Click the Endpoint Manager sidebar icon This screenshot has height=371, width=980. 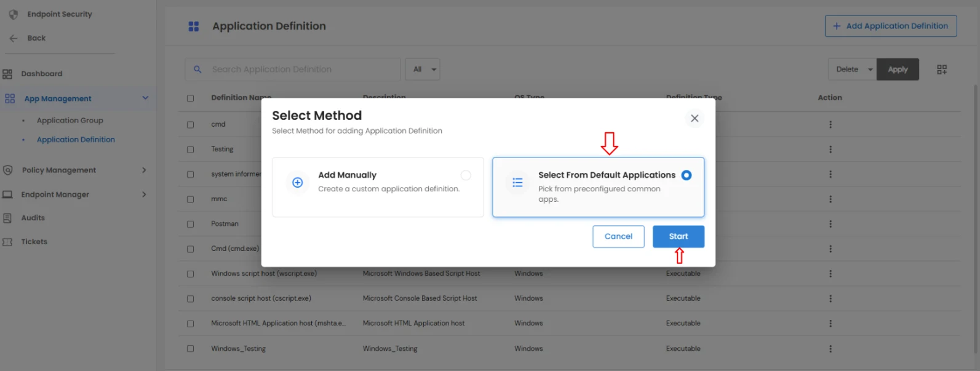click(9, 194)
